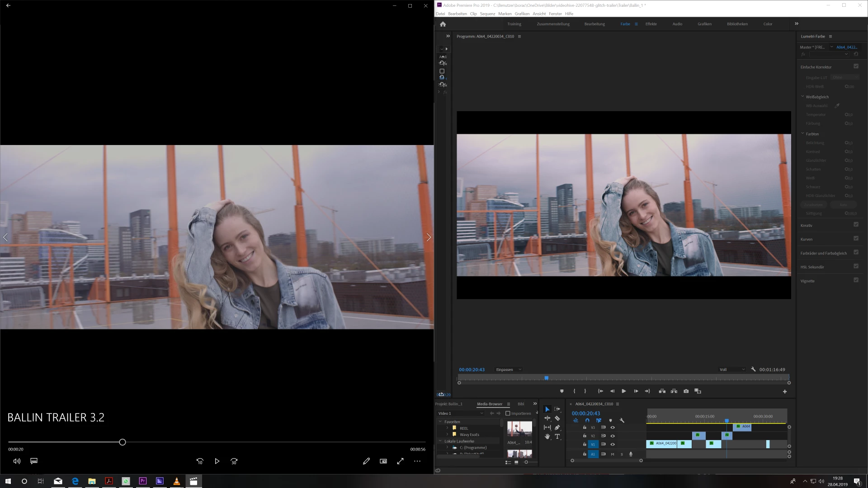
Task: Select the Razor tool
Action: pyautogui.click(x=557, y=418)
